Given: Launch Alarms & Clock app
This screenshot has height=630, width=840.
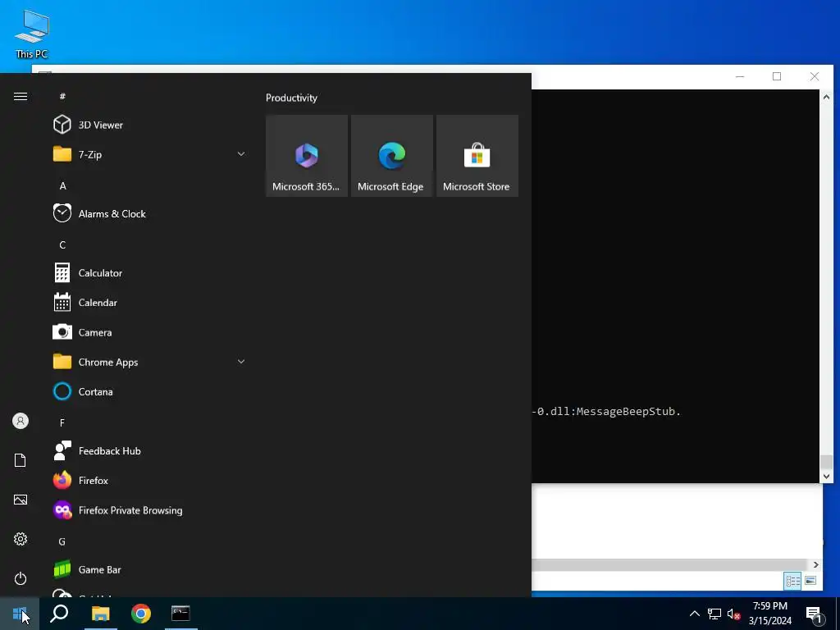Looking at the screenshot, I should [148, 214].
